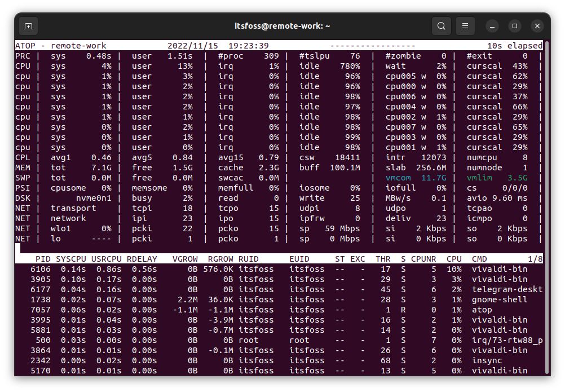The width and height of the screenshot is (565, 392).
Task: Open a new terminal tab
Action: 28,27
